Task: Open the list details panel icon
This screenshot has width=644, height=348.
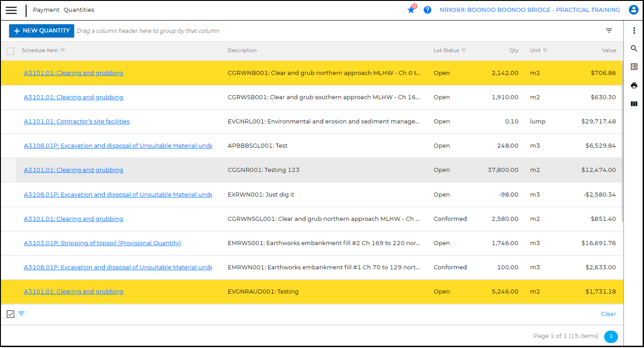Action: (x=634, y=66)
